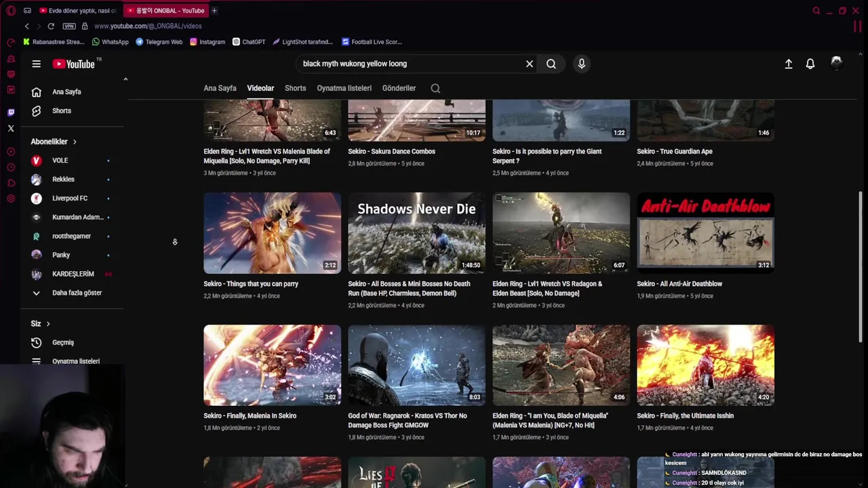Screen dimensions: 868x488
Task: Open Rabanastree Stream bookmark
Action: click(54, 42)
